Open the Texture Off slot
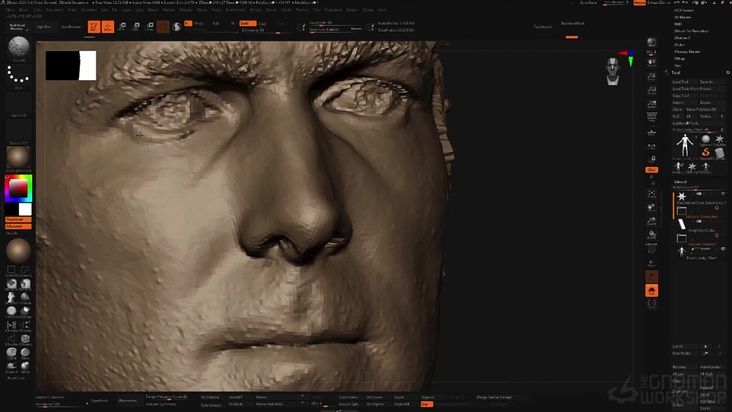Image resolution: width=732 pixels, height=412 pixels. tap(19, 132)
